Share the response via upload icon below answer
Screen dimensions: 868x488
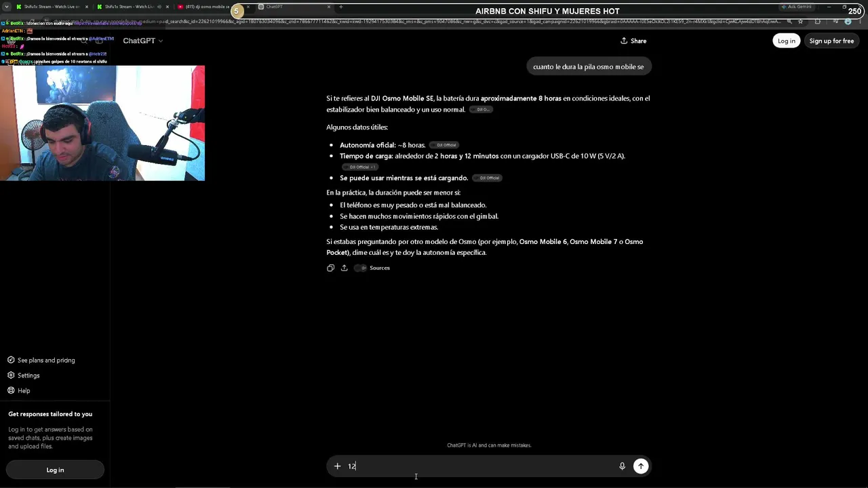pos(344,268)
